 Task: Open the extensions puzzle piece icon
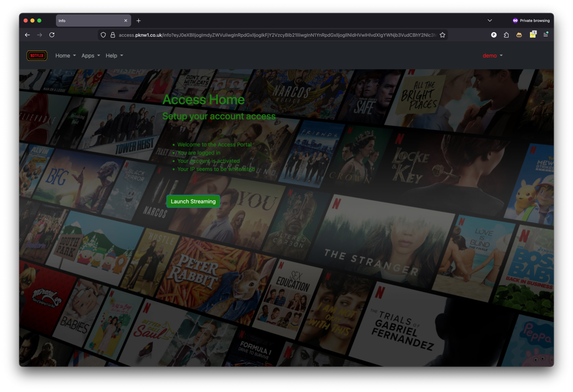point(506,35)
